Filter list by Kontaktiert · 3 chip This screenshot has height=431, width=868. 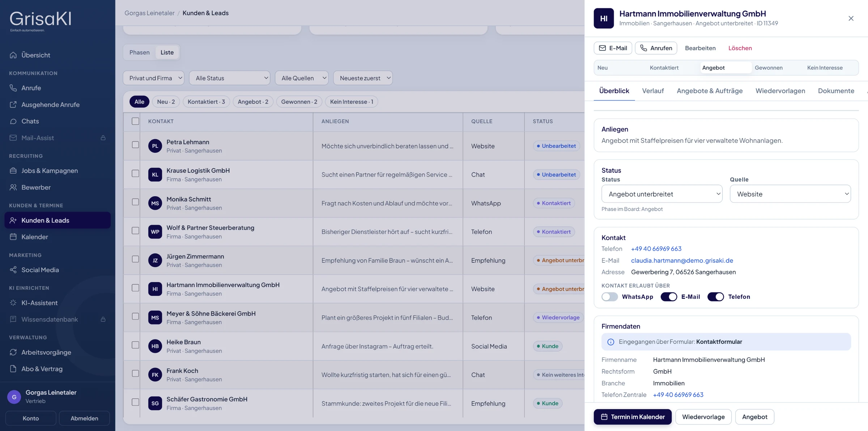click(206, 102)
